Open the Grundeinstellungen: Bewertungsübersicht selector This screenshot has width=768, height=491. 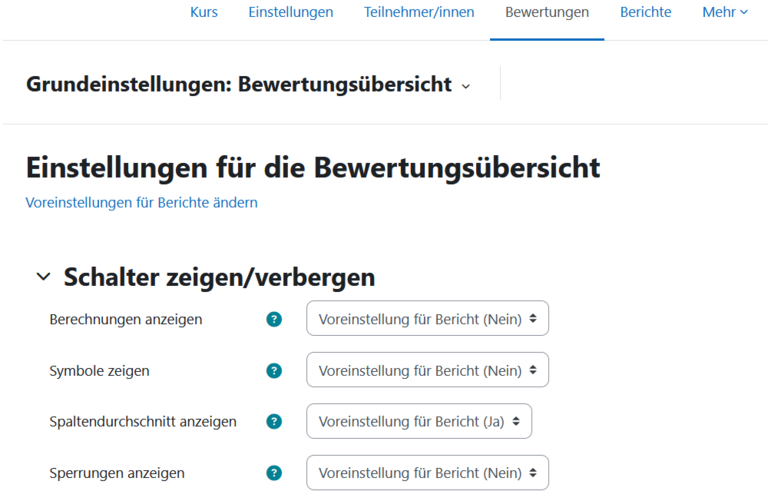(x=248, y=84)
